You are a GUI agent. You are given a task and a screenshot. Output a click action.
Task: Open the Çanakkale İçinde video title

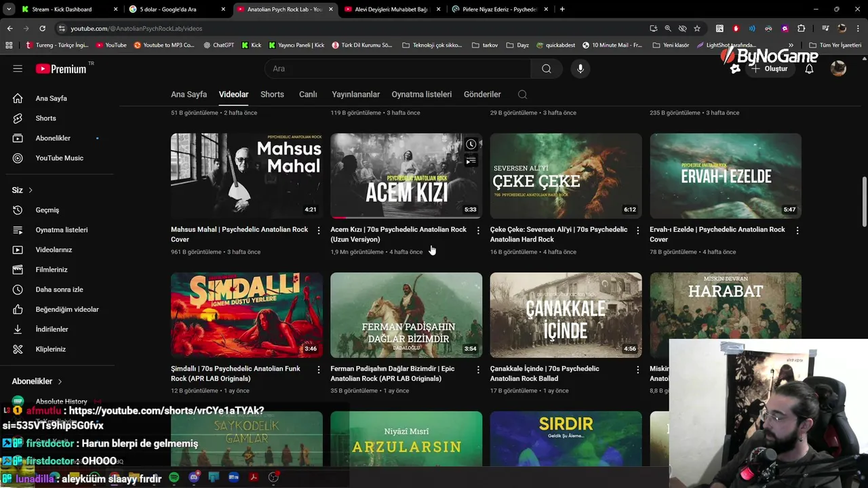pyautogui.click(x=545, y=373)
